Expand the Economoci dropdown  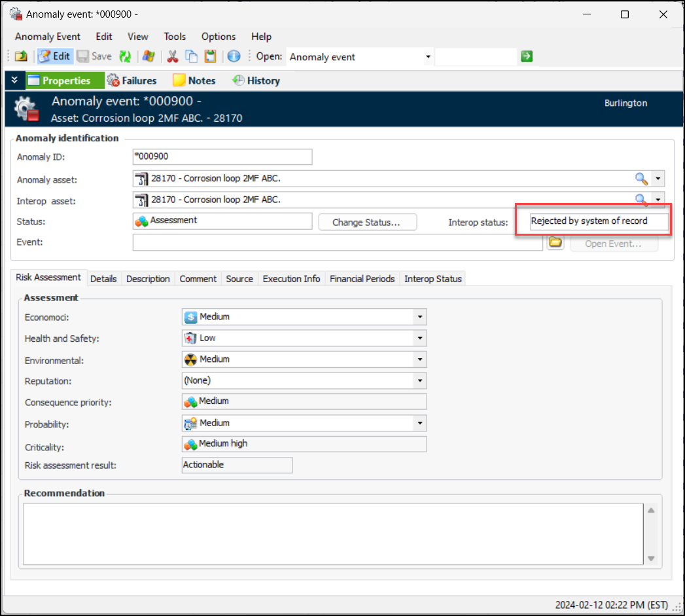tap(419, 317)
